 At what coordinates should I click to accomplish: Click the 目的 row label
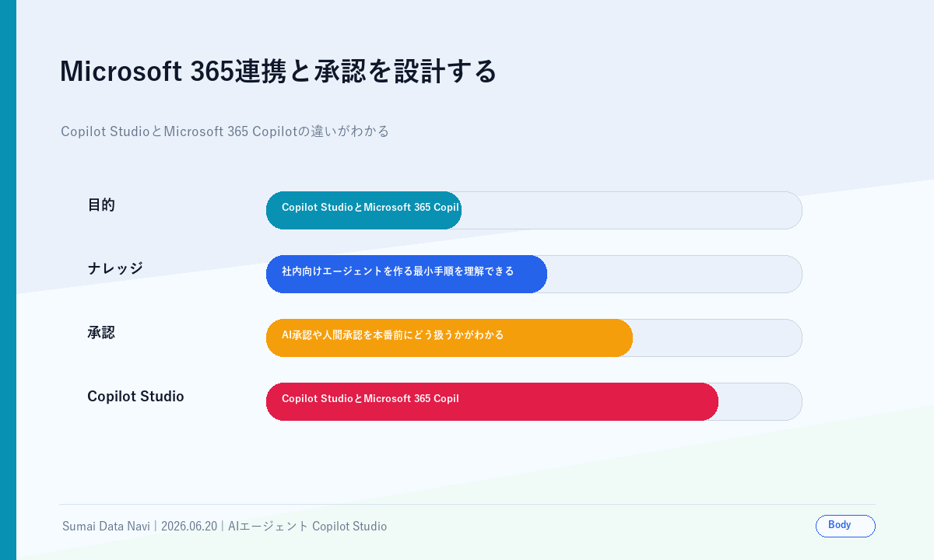click(101, 205)
